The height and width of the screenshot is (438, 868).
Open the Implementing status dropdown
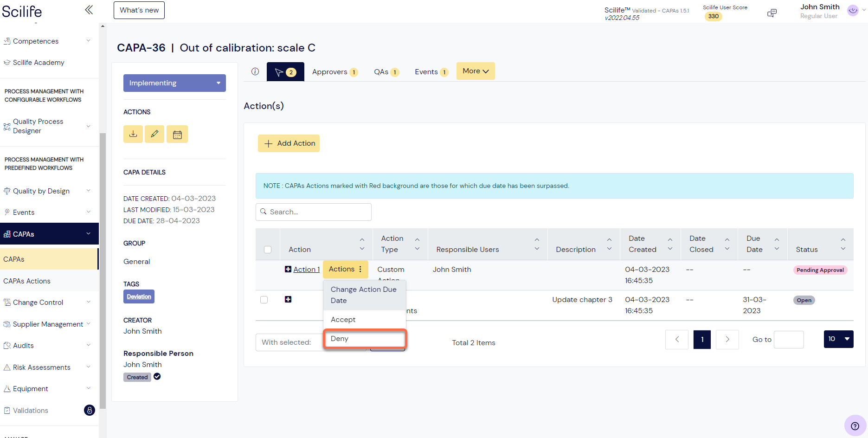pyautogui.click(x=174, y=83)
